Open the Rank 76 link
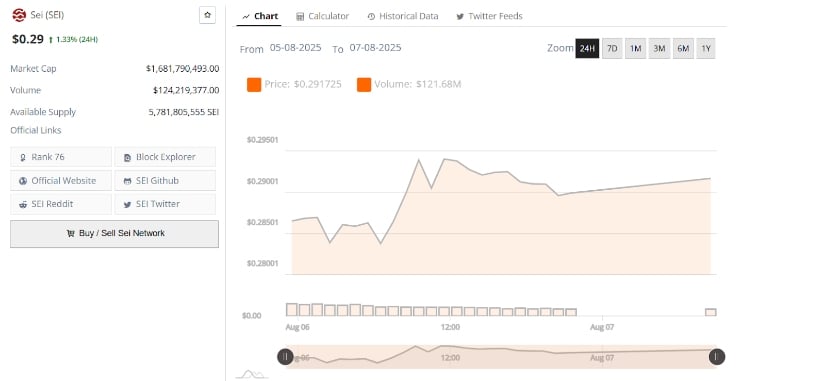The image size is (825, 381). click(61, 157)
